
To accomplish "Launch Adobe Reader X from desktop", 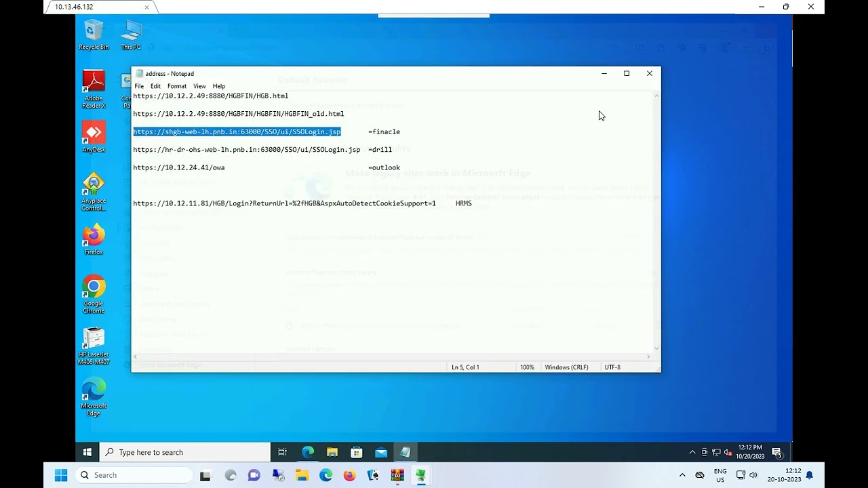I will [x=94, y=89].
